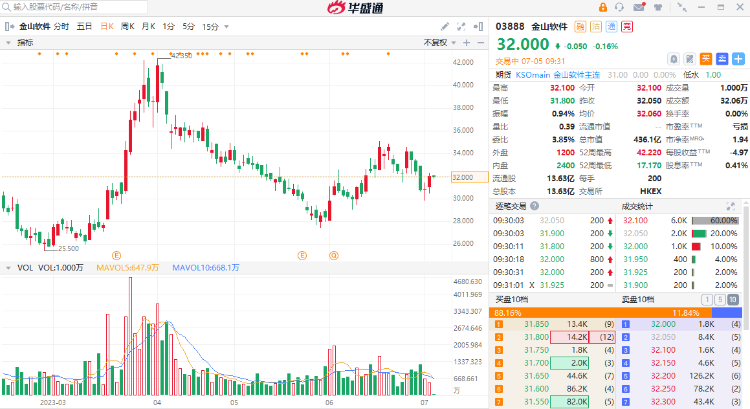Select the pencil drawing tool
The image size is (750, 409).
coord(445,26)
